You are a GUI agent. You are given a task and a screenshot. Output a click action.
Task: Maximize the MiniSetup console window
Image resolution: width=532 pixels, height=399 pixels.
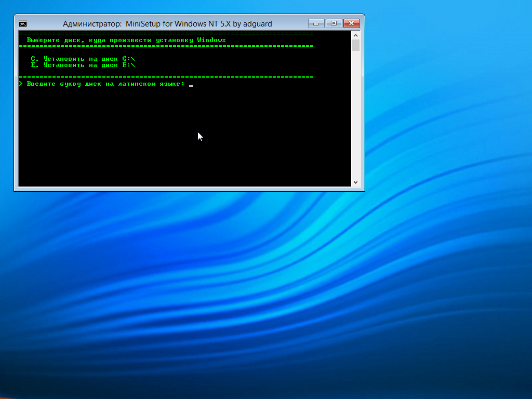[x=334, y=23]
